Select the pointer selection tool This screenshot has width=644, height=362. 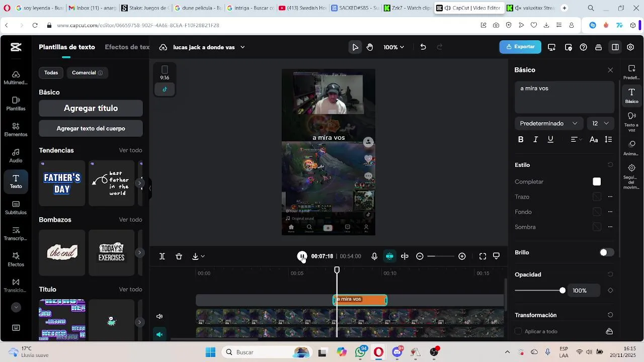[355, 47]
